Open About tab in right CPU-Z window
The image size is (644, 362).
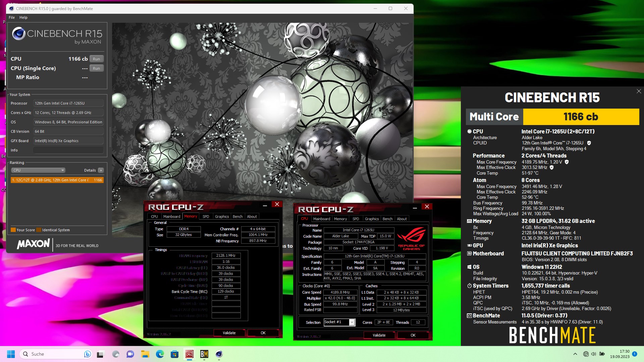click(402, 219)
